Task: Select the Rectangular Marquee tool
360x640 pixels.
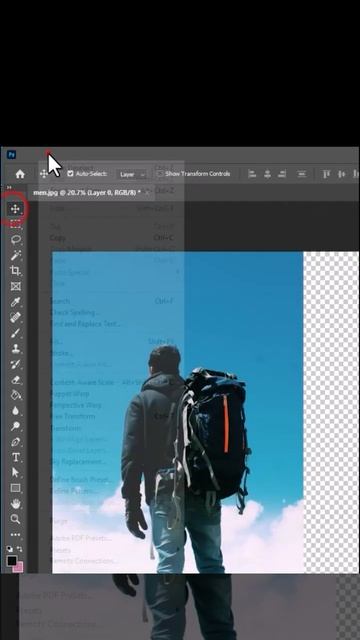Action: click(x=15, y=223)
